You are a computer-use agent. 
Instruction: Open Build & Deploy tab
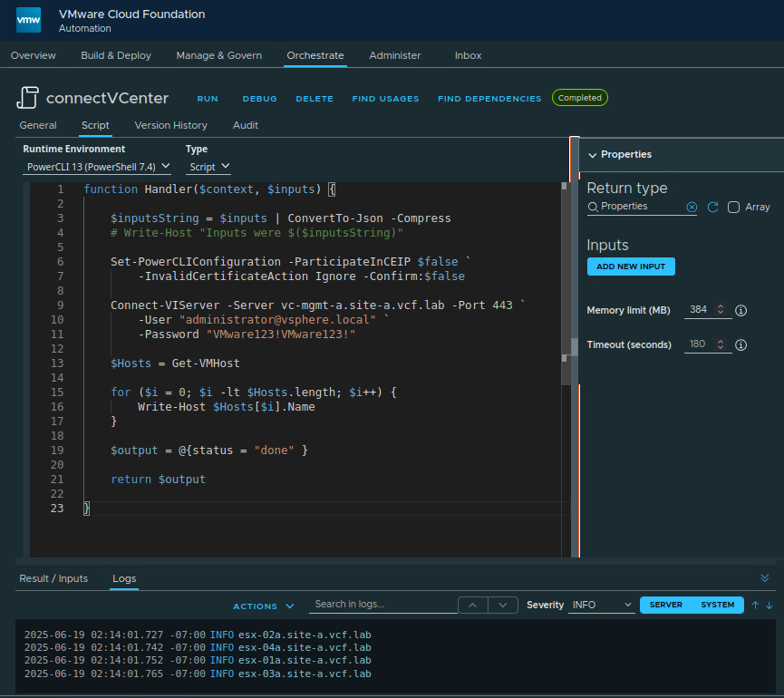[116, 55]
